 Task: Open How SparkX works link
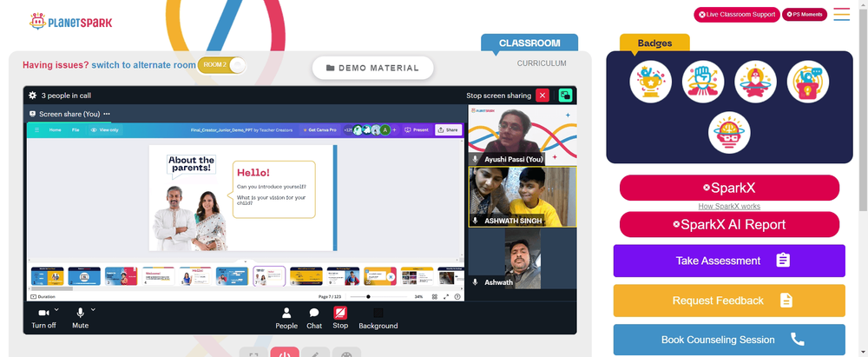[x=729, y=206]
